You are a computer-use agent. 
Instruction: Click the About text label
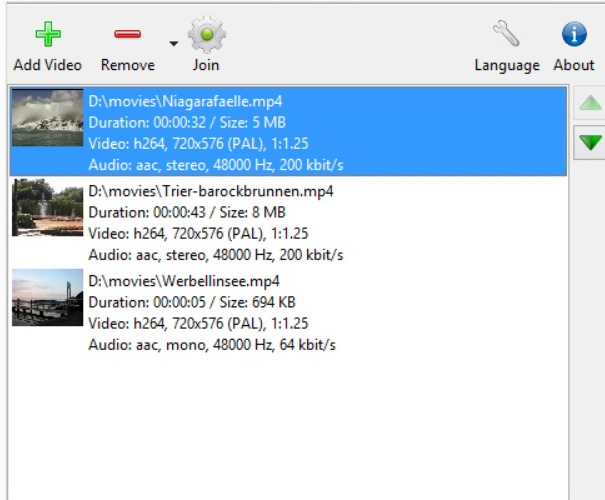[x=574, y=65]
